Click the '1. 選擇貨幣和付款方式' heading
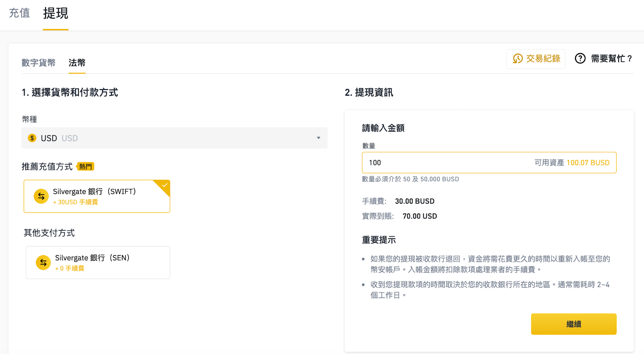The width and height of the screenshot is (644, 354). coord(70,93)
